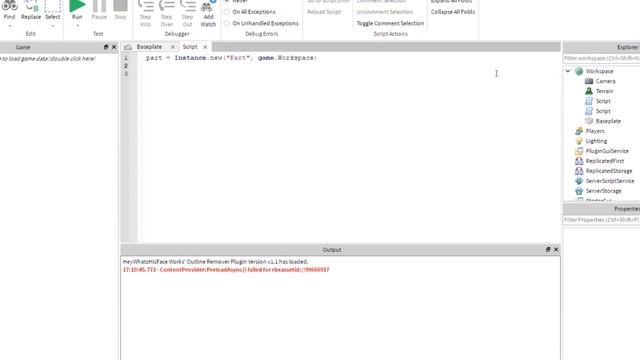Screen dimensions: 640x360
Task: Click the Lighting bulb icon in Explorer
Action: coord(579,141)
